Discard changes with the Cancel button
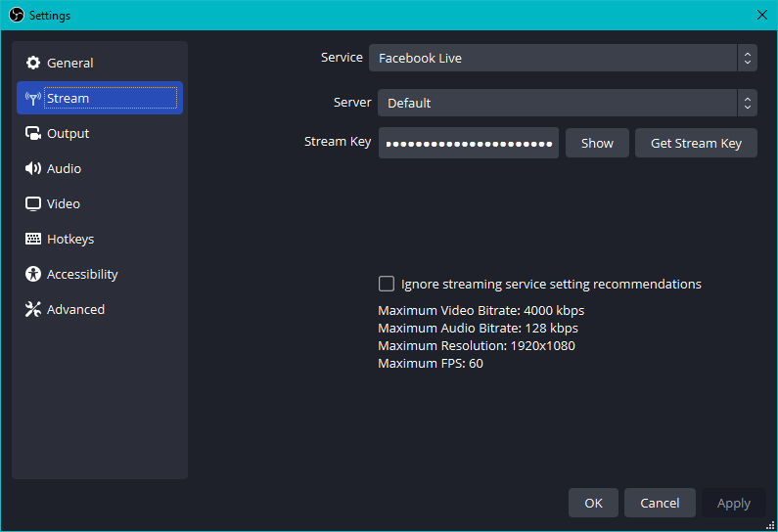Image resolution: width=778 pixels, height=532 pixels. click(x=660, y=503)
